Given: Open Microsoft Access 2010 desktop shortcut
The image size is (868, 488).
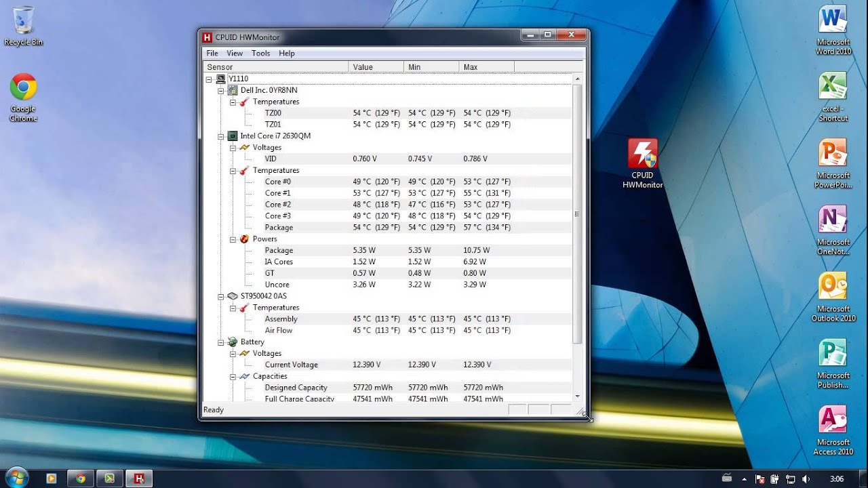Looking at the screenshot, I should (x=833, y=431).
